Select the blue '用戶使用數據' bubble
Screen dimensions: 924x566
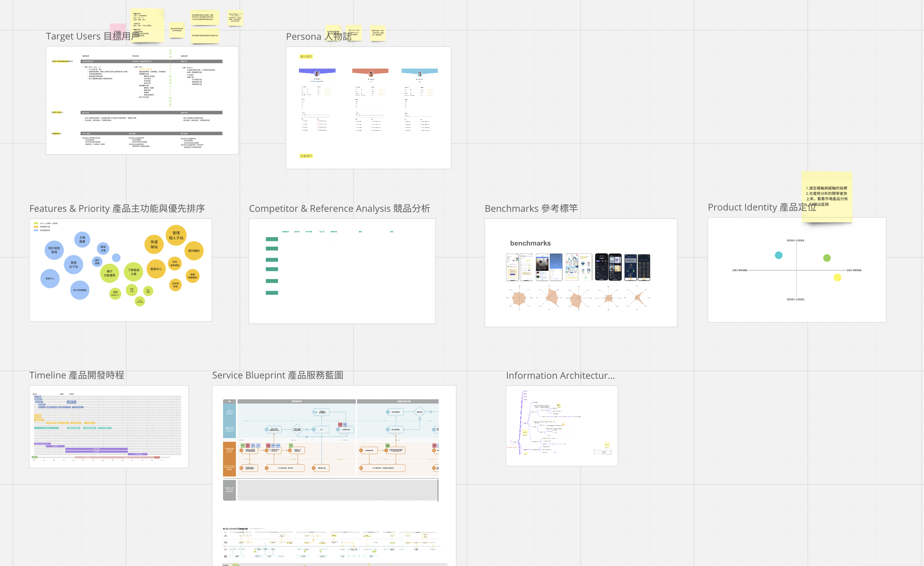(80, 290)
